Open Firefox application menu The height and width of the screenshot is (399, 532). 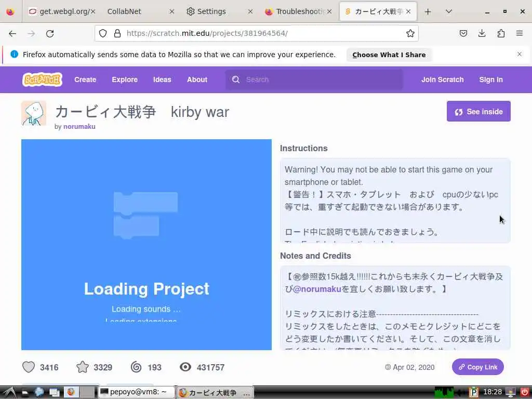pyautogui.click(x=520, y=33)
